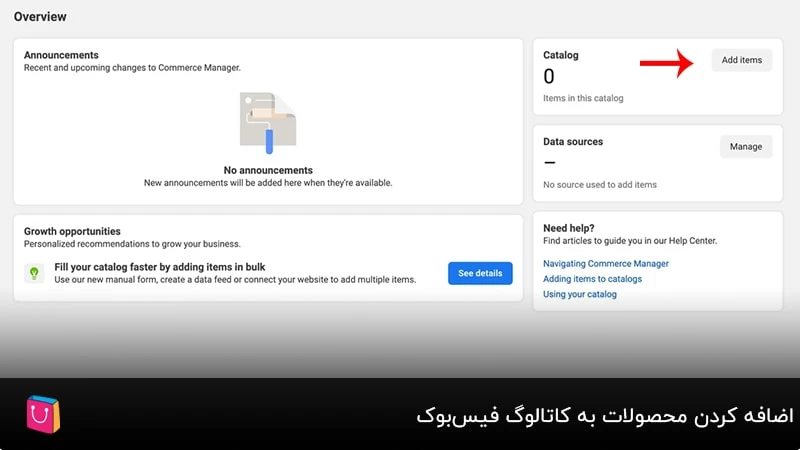The width and height of the screenshot is (800, 450).
Task: Open Adding items to catalogs link
Action: click(x=592, y=279)
